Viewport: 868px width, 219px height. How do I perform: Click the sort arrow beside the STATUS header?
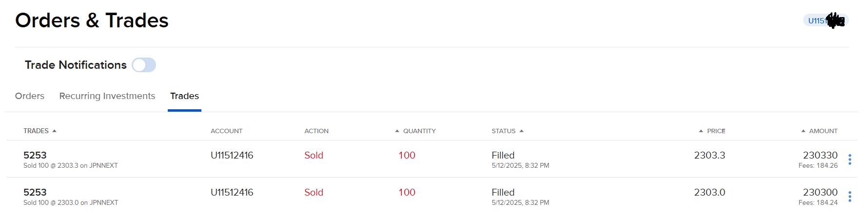521,131
